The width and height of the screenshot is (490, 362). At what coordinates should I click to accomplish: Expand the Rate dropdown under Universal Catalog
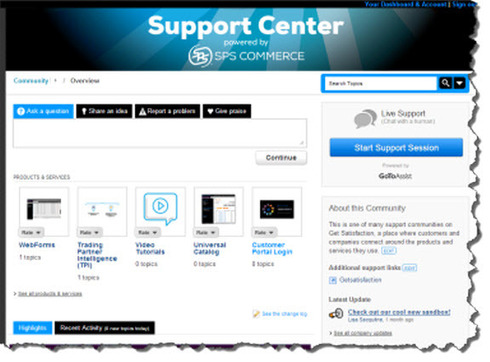coord(206,232)
